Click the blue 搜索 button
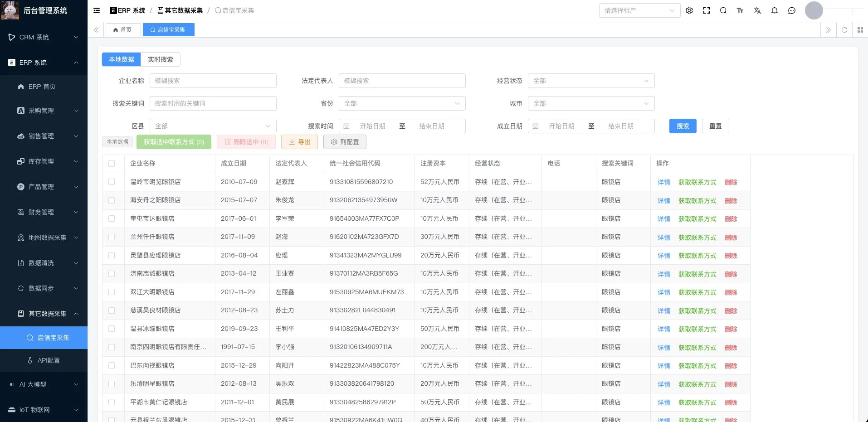This screenshot has height=422, width=868. [683, 126]
